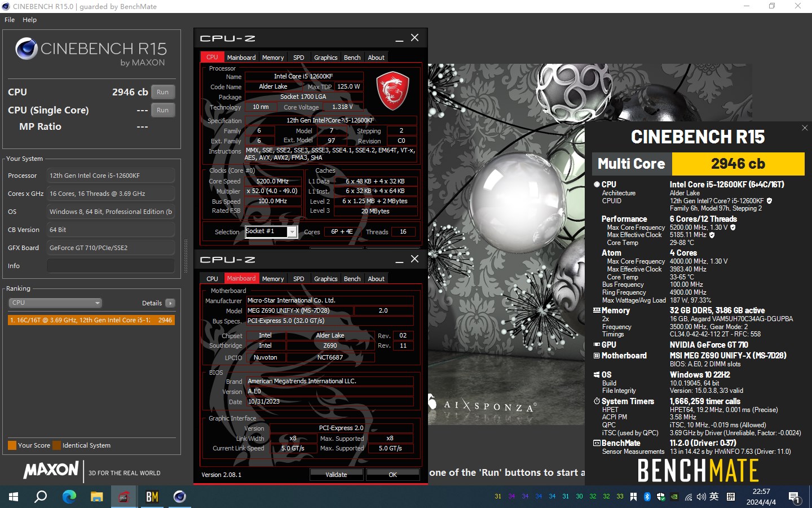Click the 英 input language indicator
This screenshot has height=508, width=812.
click(714, 497)
